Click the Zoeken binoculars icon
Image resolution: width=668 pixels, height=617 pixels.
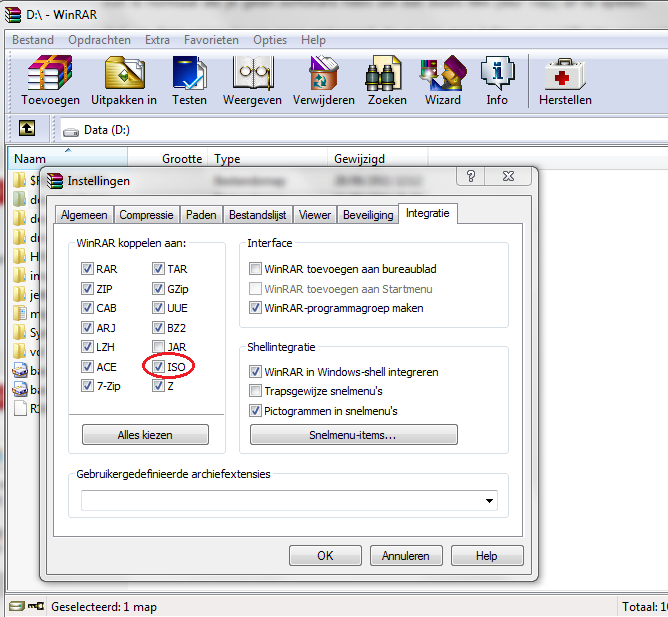384,73
